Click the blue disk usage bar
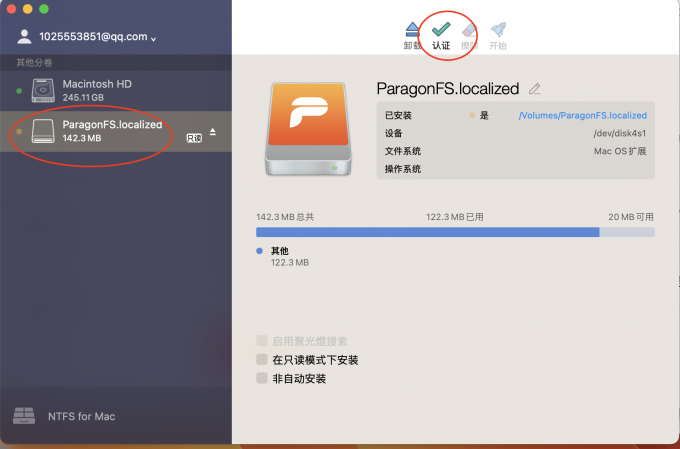Viewport: 680px width, 449px height. [x=428, y=232]
